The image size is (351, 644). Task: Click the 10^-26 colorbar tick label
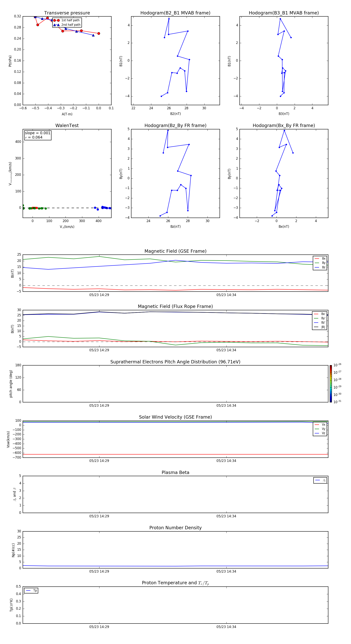click(x=337, y=365)
